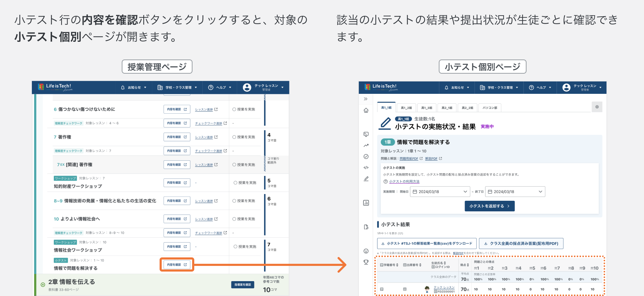The height and width of the screenshot is (296, 644).
Task: Switch to 高1_2組 class tab
Action: pos(406,108)
